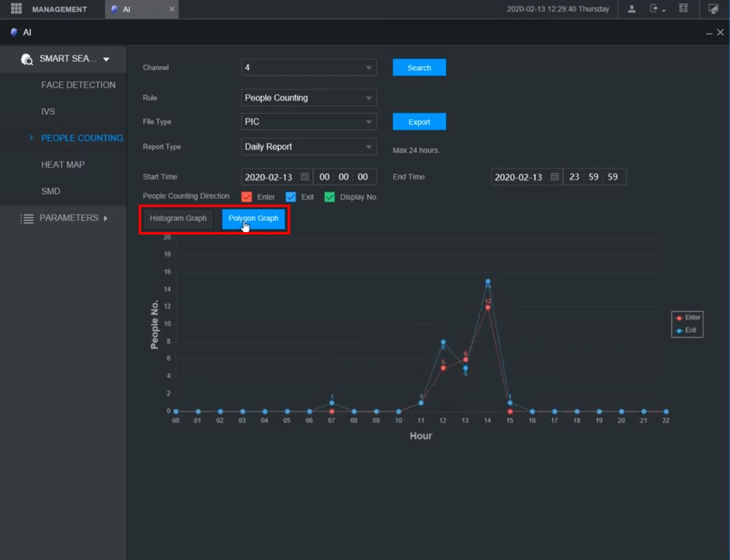Viewport: 730px width, 560px height.
Task: Click the monitor display icon
Action: (713, 9)
